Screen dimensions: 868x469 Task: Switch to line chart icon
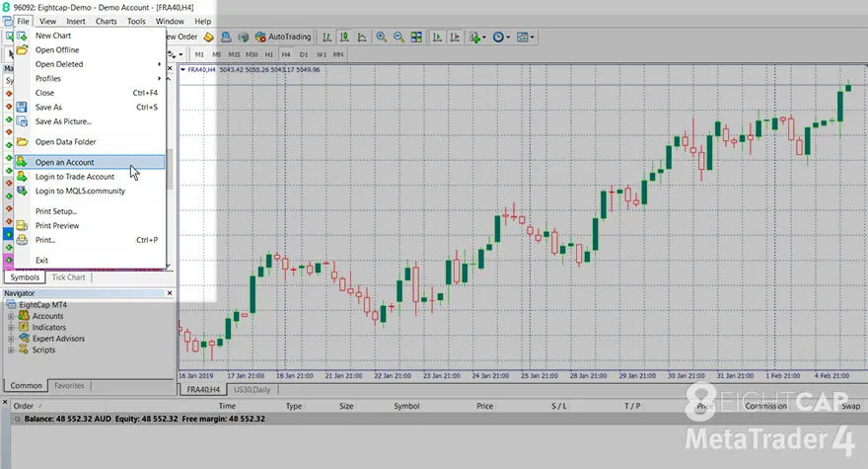362,38
